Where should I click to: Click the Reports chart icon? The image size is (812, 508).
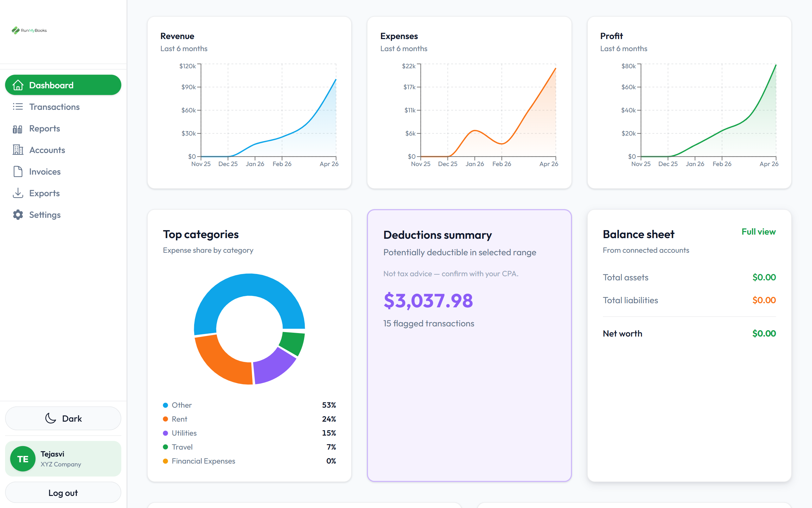click(x=17, y=129)
